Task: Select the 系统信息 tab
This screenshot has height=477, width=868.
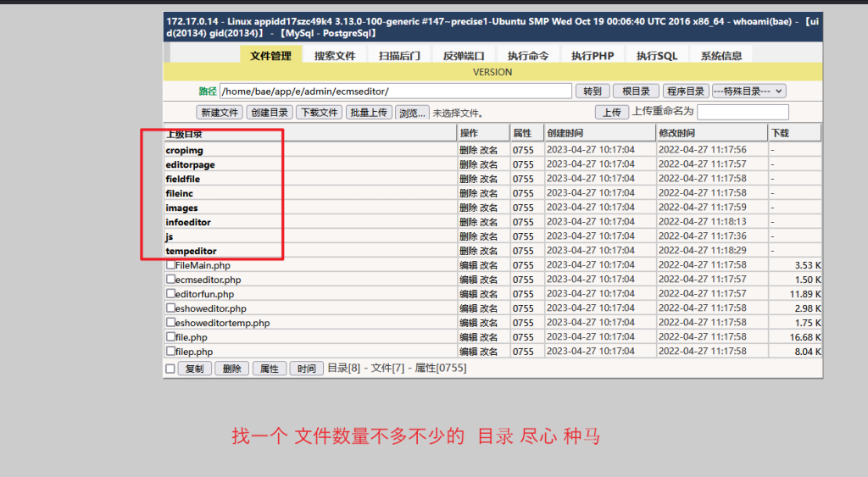Action: coord(721,56)
